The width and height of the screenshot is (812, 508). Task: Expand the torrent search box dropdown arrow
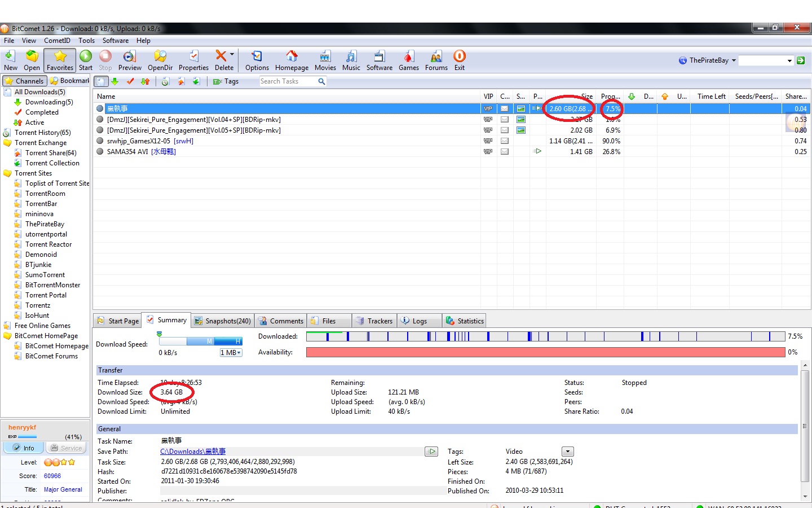coord(789,60)
